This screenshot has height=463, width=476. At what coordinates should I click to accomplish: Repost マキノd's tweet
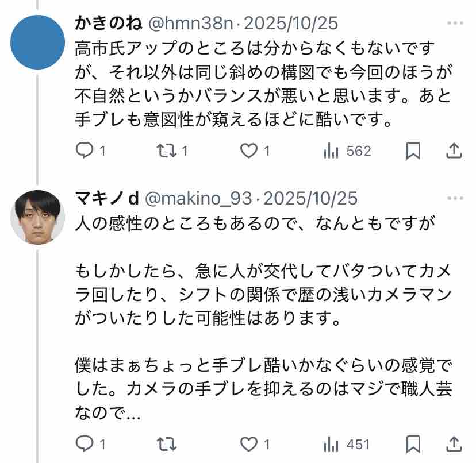(x=166, y=445)
